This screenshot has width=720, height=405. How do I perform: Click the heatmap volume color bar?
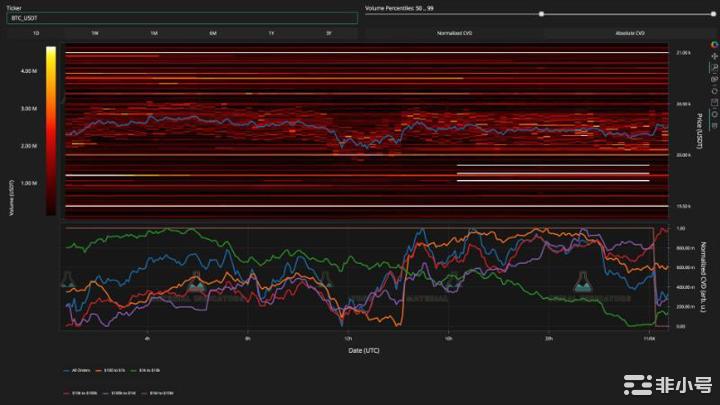50,130
